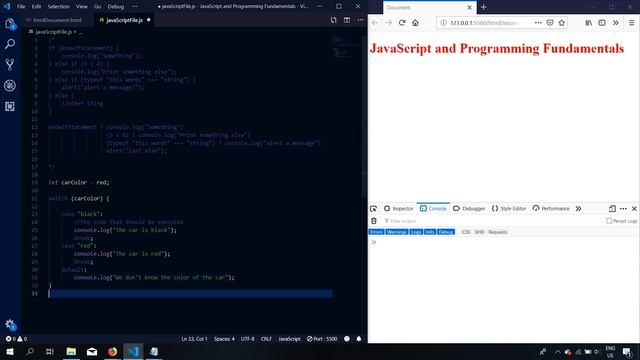Viewport: 640px width, 360px height.
Task: Show more devtools tabs with the chevron
Action: point(578,209)
